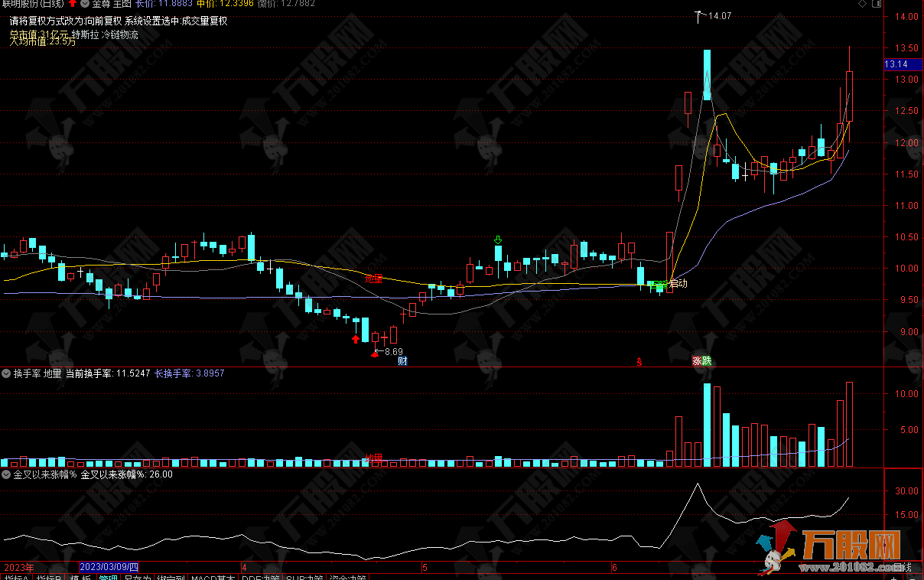
Task: Click the 微价: 12.7882 value
Action: coord(286,4)
